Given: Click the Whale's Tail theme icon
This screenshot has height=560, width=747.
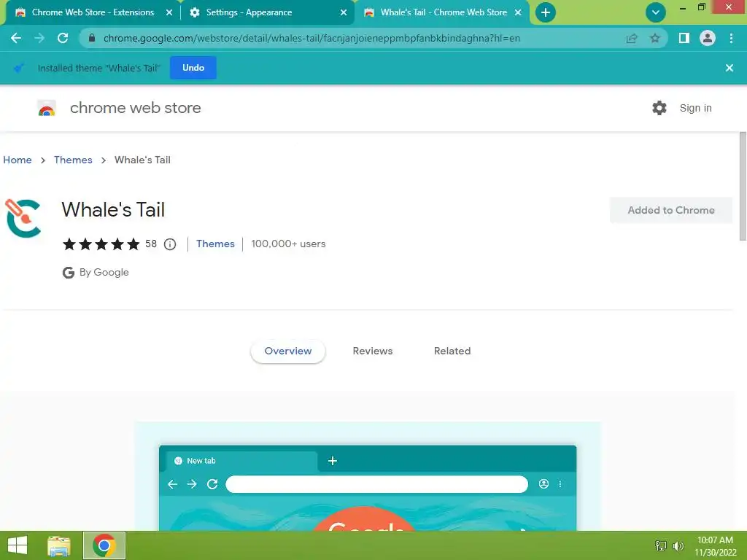Looking at the screenshot, I should [23, 219].
